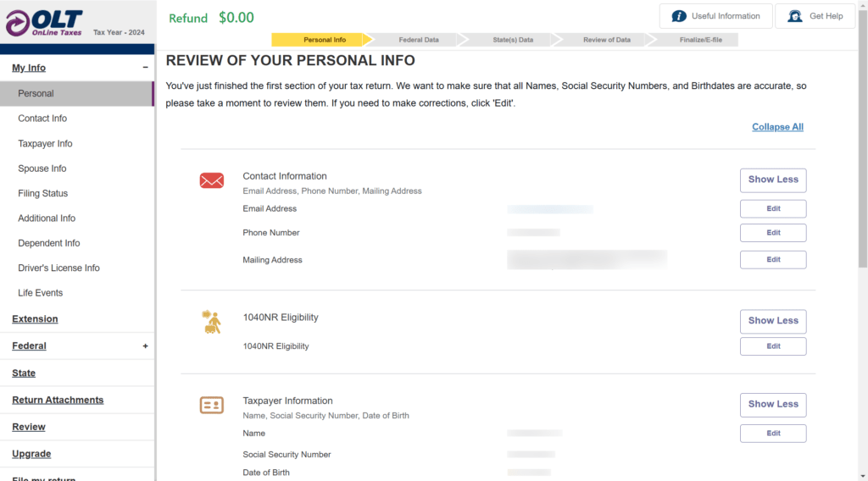868x481 pixels.
Task: Click the OLT OnLine Taxes logo
Action: (44, 23)
